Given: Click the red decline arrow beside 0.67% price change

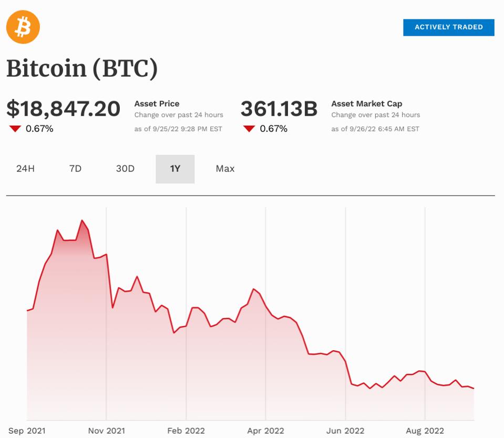Looking at the screenshot, I should pyautogui.click(x=14, y=127).
